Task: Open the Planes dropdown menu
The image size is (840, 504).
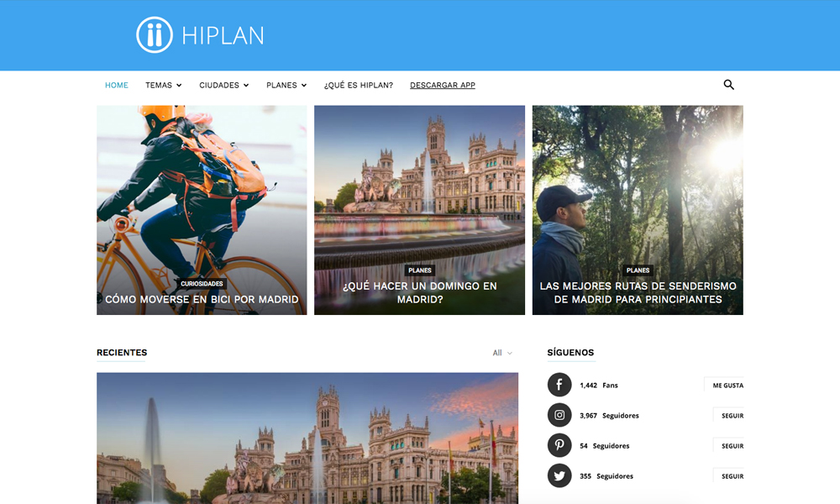Action: click(286, 86)
